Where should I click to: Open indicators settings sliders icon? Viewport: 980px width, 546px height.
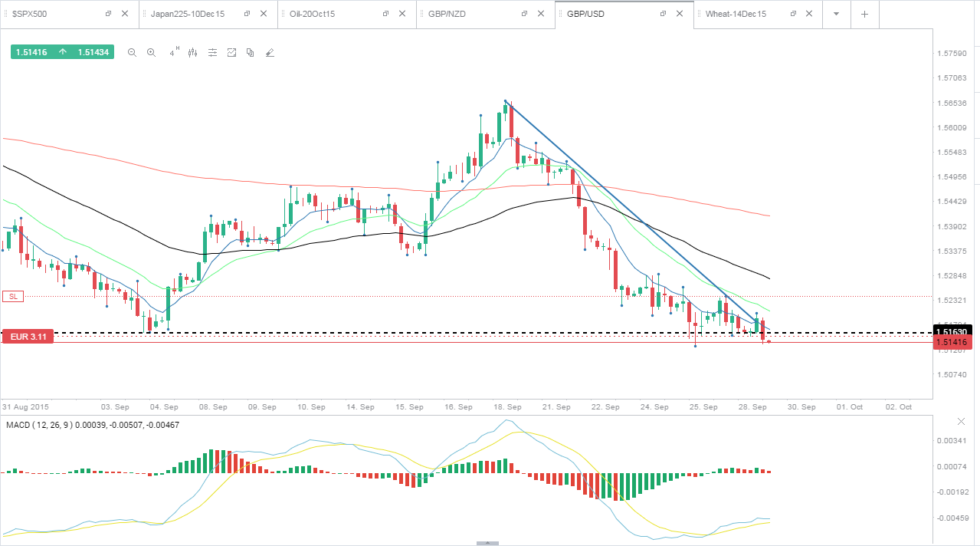coord(212,53)
